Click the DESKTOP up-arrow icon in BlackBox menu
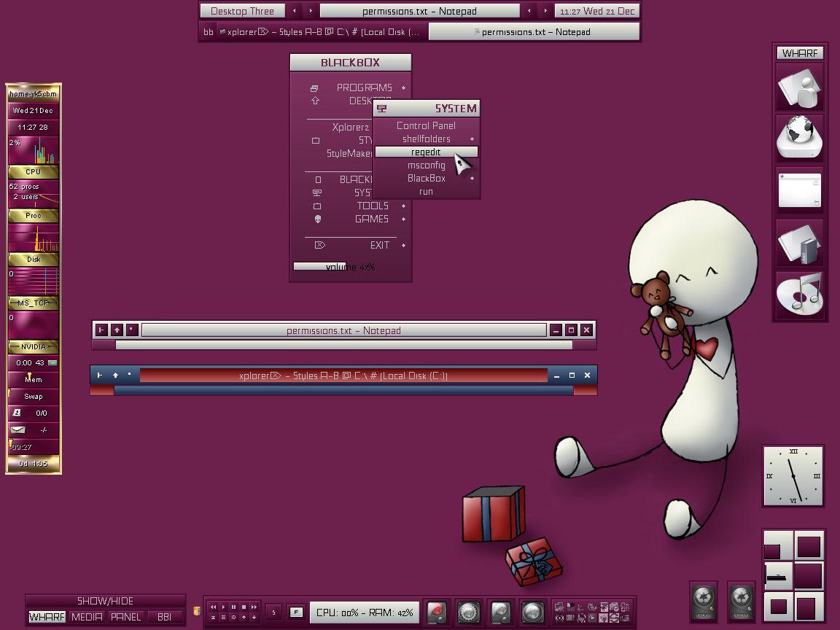 pyautogui.click(x=316, y=101)
